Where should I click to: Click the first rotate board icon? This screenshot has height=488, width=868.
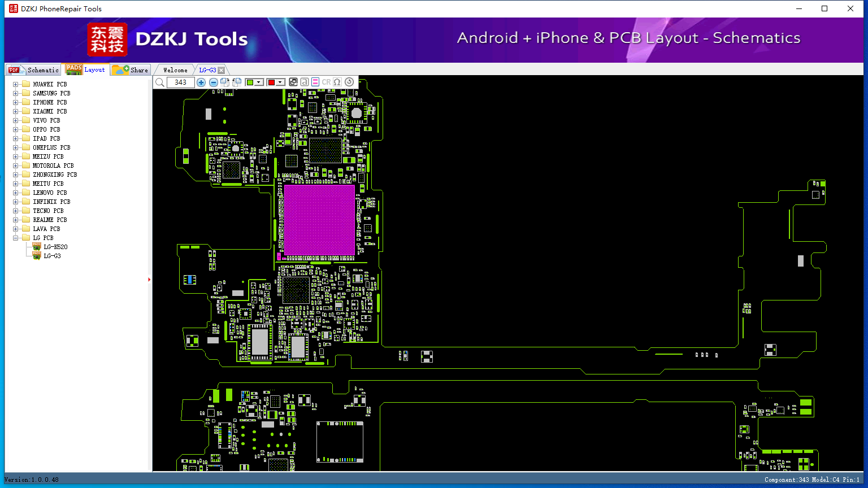click(225, 82)
